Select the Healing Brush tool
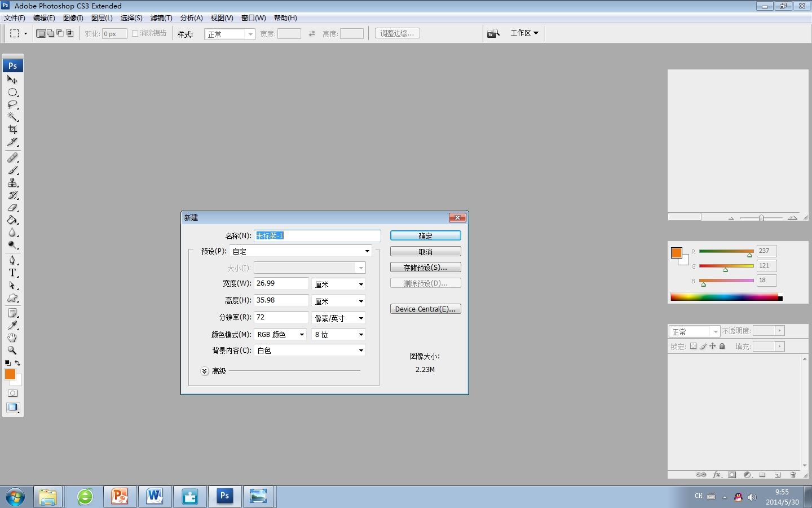The image size is (812, 508). click(x=12, y=157)
